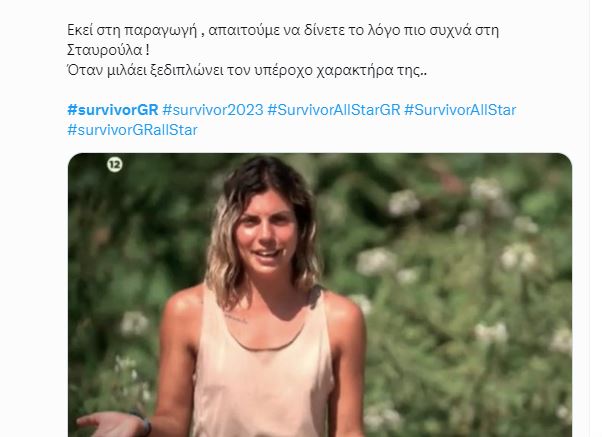
Task: Click the tattoo near her collarbone
Action: click(x=235, y=318)
